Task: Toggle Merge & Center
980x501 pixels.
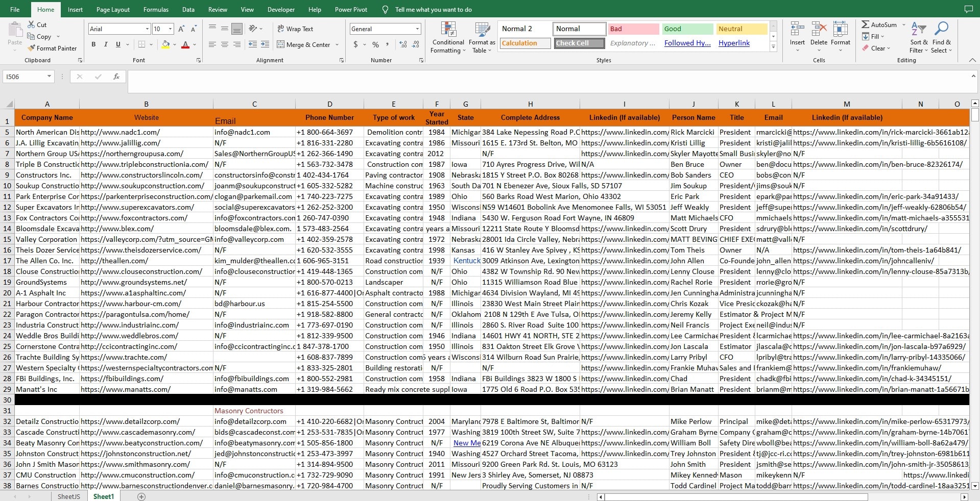Action: (x=304, y=44)
